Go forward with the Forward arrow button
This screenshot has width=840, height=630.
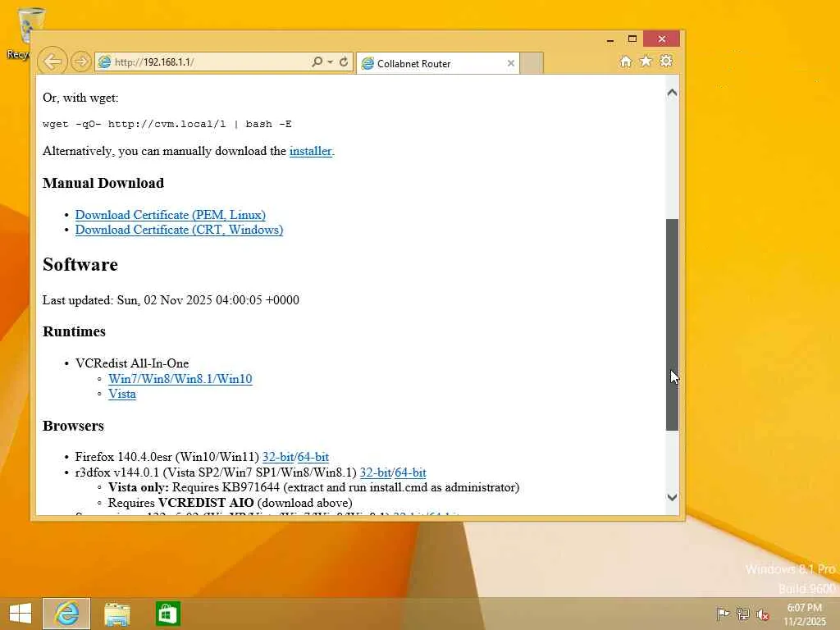click(81, 62)
